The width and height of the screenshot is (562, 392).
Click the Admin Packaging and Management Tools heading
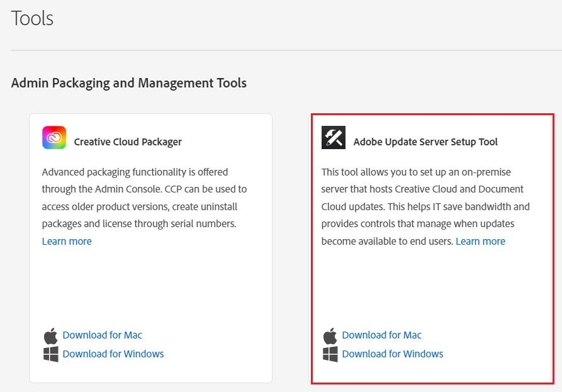click(x=128, y=83)
